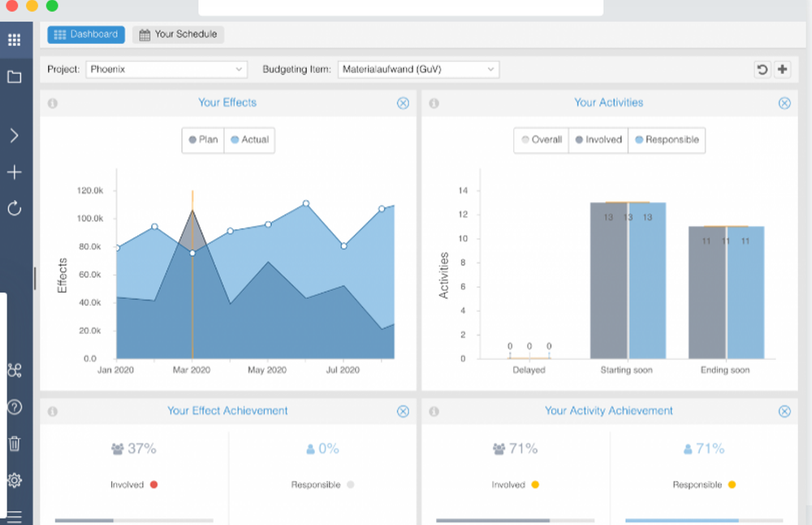Open the trash bin icon
Screen dimensions: 812x525
pos(15,444)
